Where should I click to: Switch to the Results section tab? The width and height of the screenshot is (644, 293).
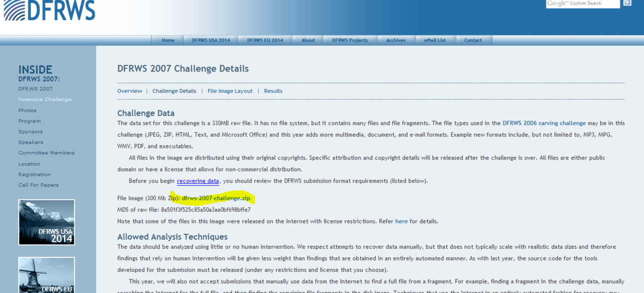coord(273,91)
